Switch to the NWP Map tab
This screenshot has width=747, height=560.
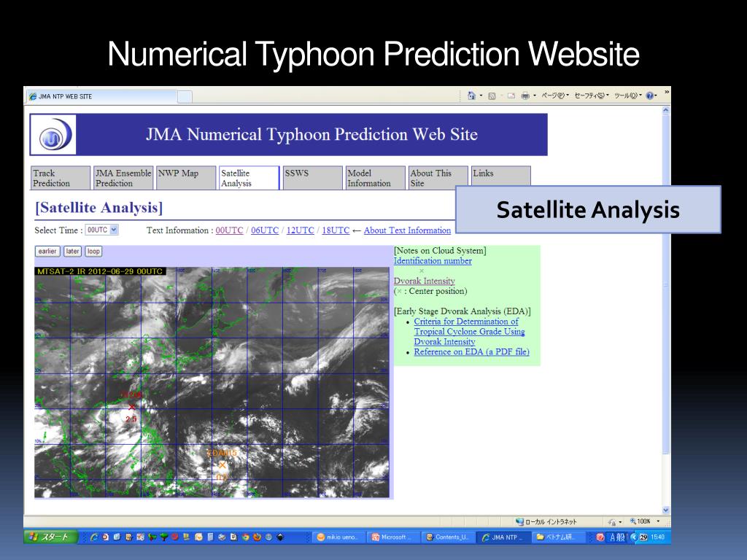click(x=186, y=178)
